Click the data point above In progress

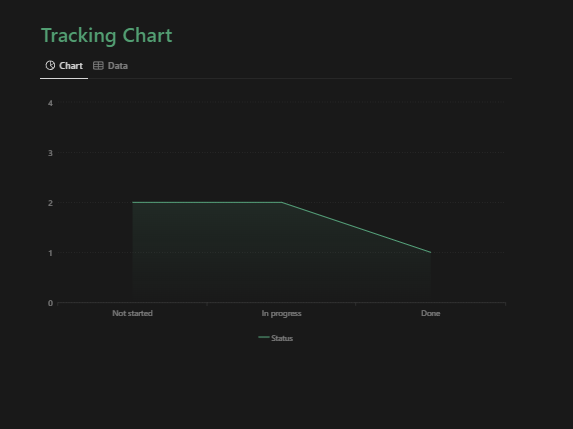click(282, 202)
